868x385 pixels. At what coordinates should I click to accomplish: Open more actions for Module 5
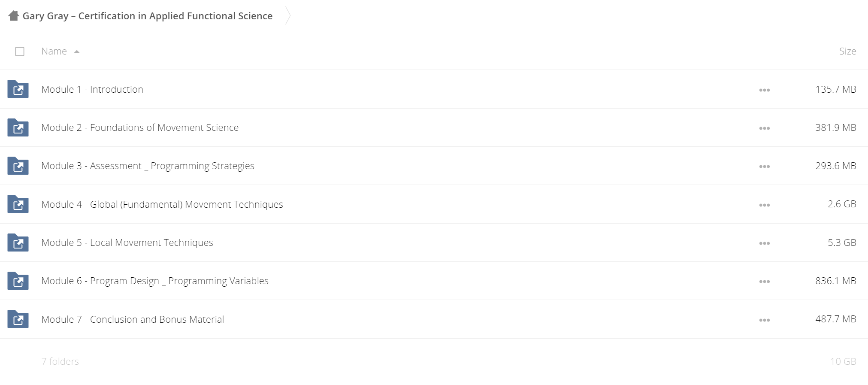click(764, 243)
